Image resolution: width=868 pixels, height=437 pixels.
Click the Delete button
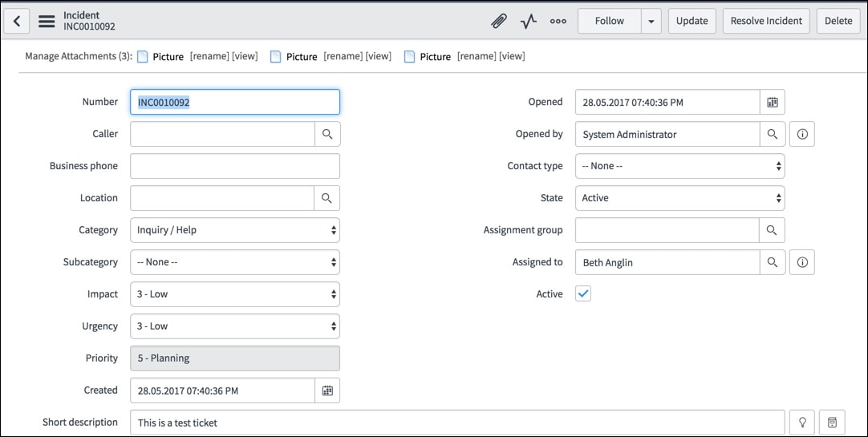[838, 21]
